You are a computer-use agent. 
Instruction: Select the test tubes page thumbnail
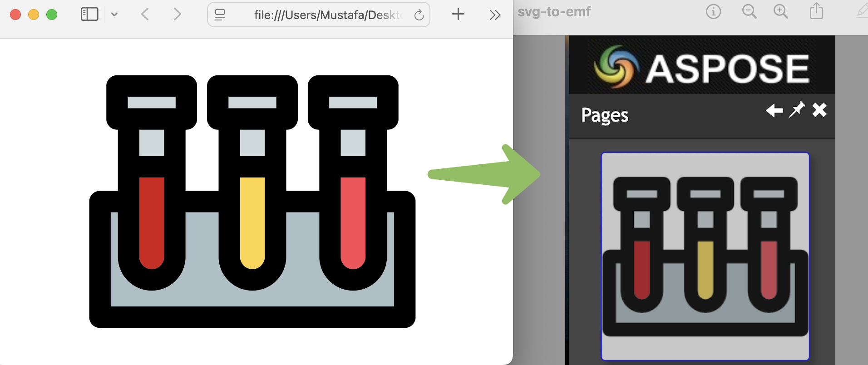[705, 256]
